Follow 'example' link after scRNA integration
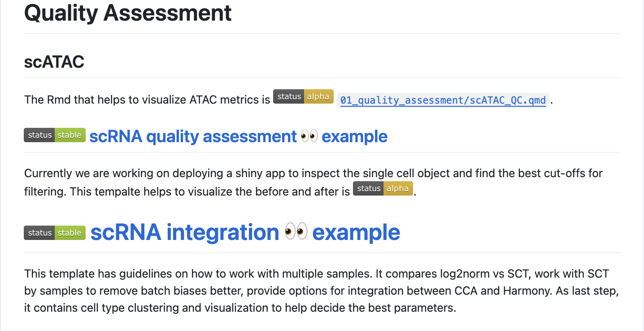644x331 pixels. click(x=356, y=232)
